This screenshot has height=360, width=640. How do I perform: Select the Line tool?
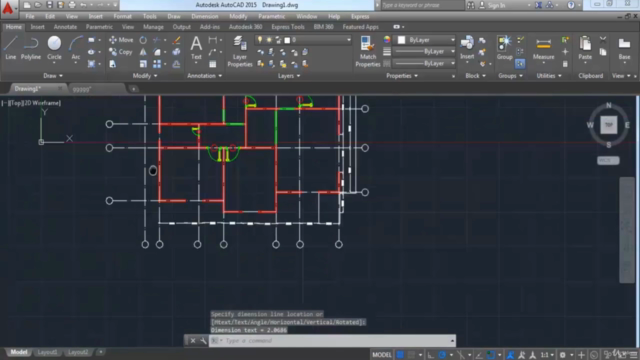click(10, 48)
